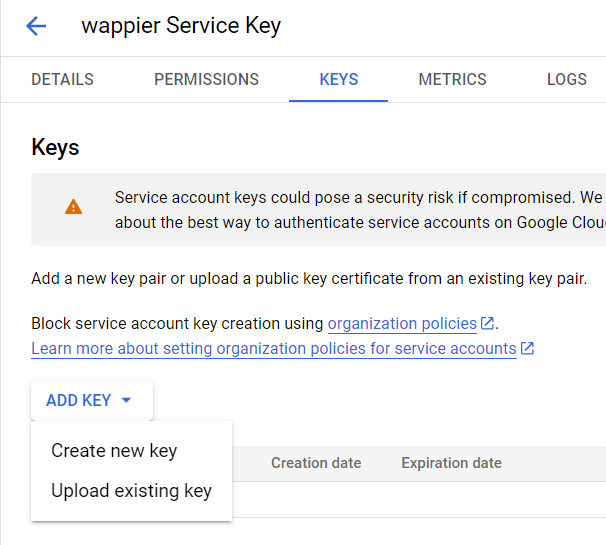Open the DETAILS tab

62,79
